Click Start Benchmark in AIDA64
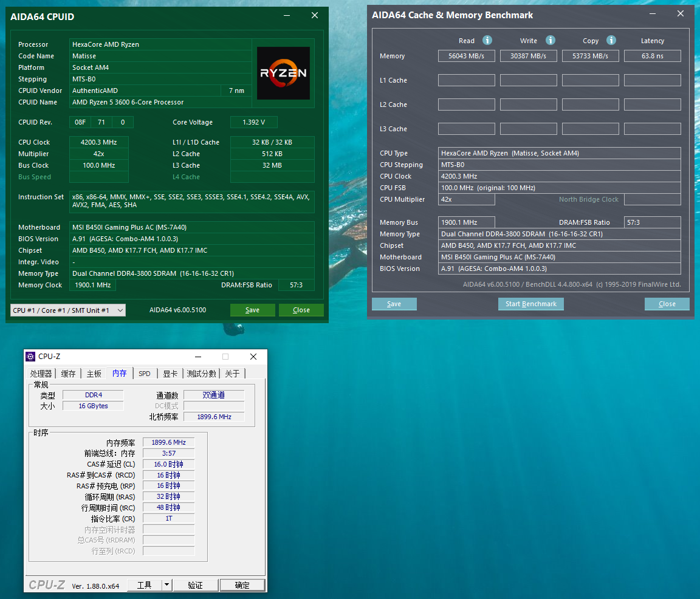This screenshot has width=700, height=599. (x=530, y=304)
